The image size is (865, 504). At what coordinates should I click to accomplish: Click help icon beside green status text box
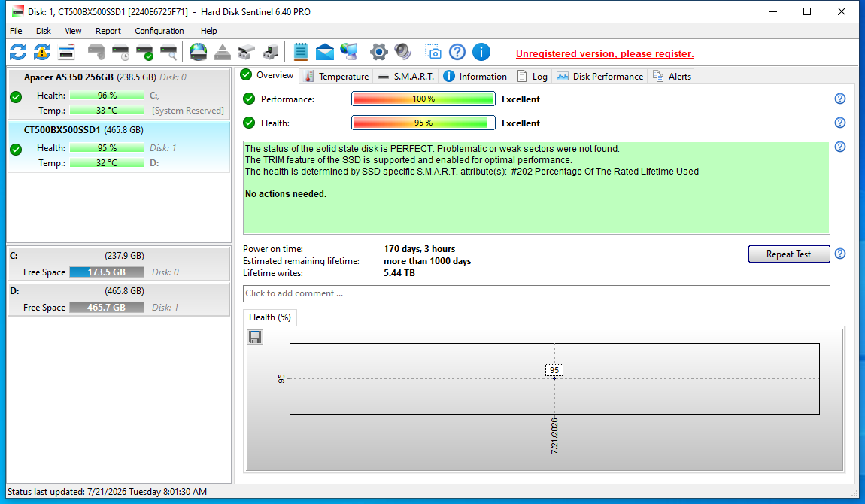[x=839, y=147]
